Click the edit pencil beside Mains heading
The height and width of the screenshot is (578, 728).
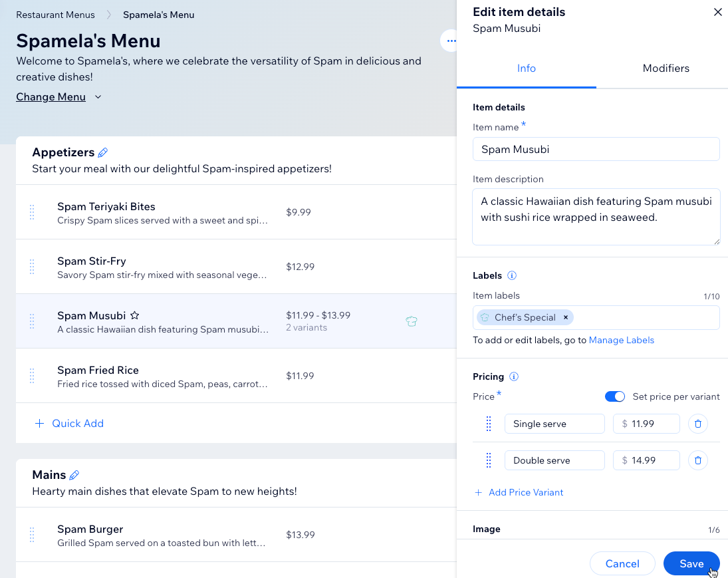74,475
